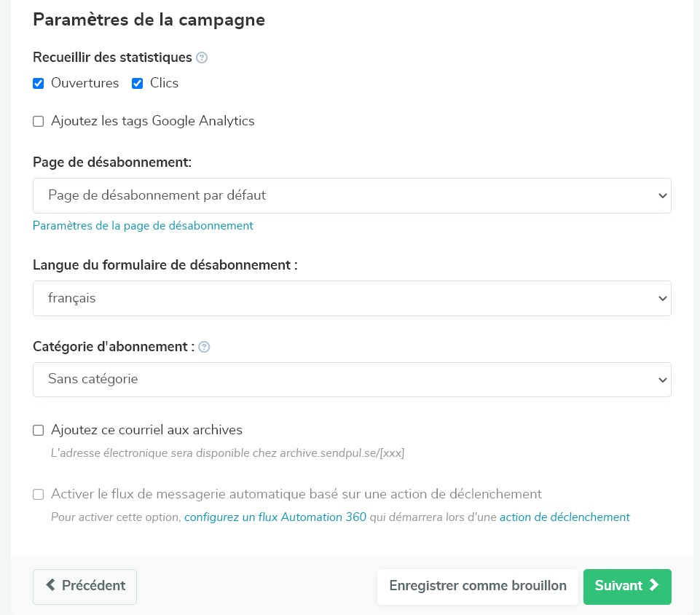Click the Ouvertures label text
700x615 pixels.
(x=84, y=83)
